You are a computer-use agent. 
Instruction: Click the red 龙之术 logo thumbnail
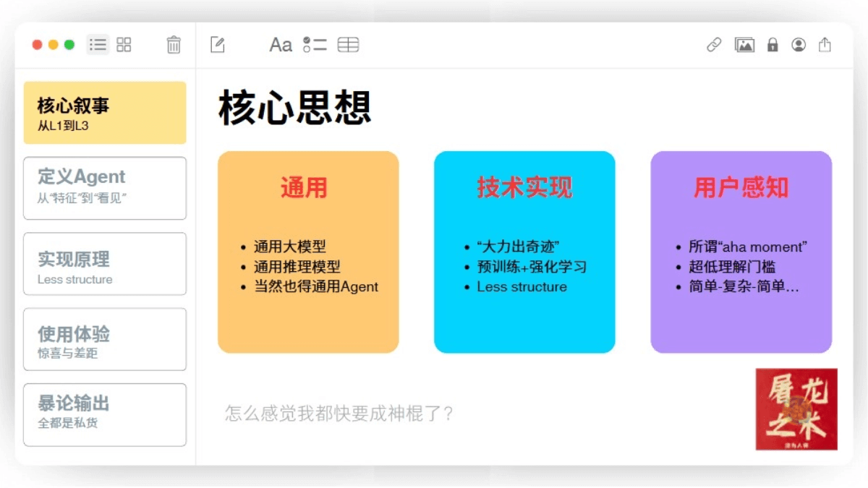point(796,408)
